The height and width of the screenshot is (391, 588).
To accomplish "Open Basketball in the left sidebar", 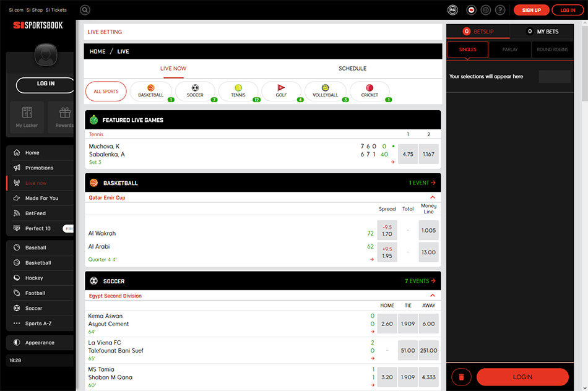I will 40,263.
